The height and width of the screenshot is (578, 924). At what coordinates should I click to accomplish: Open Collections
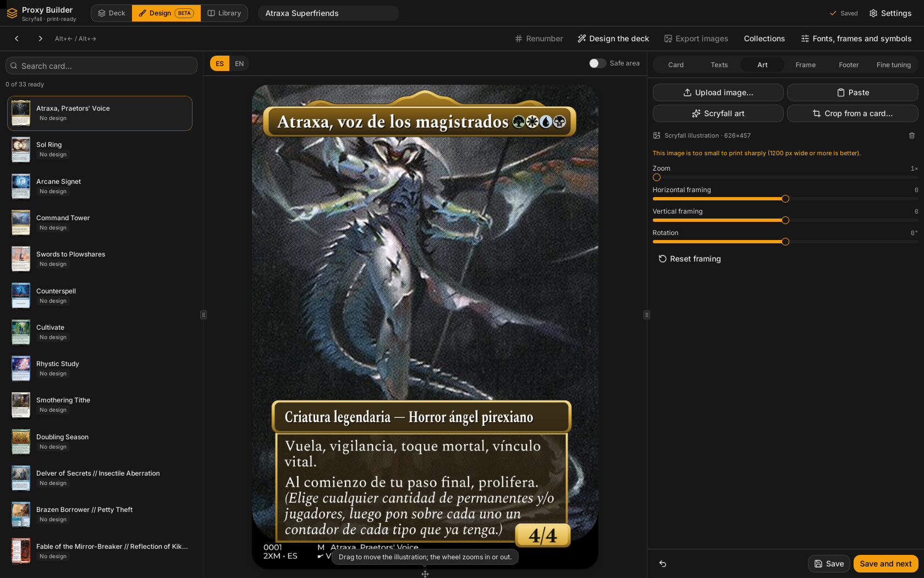point(764,39)
